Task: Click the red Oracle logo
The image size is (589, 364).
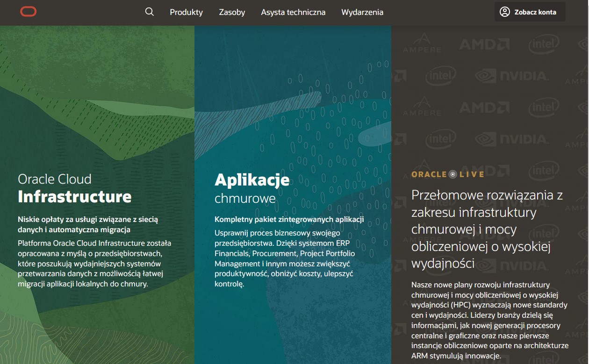Action: click(28, 12)
